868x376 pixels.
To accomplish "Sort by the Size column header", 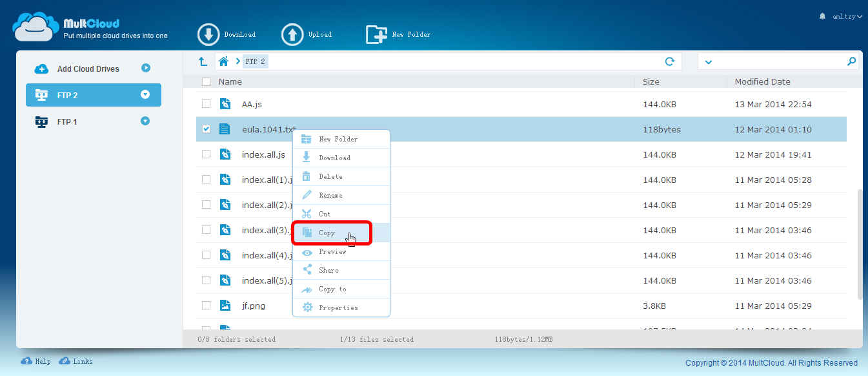I will pyautogui.click(x=651, y=82).
